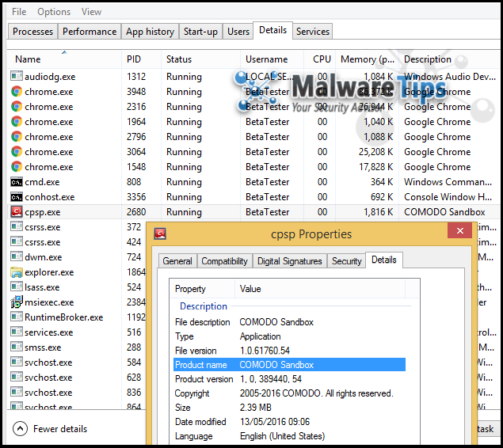Select the highlighted Product name row
This screenshot has width=503, height=448.
[289, 365]
